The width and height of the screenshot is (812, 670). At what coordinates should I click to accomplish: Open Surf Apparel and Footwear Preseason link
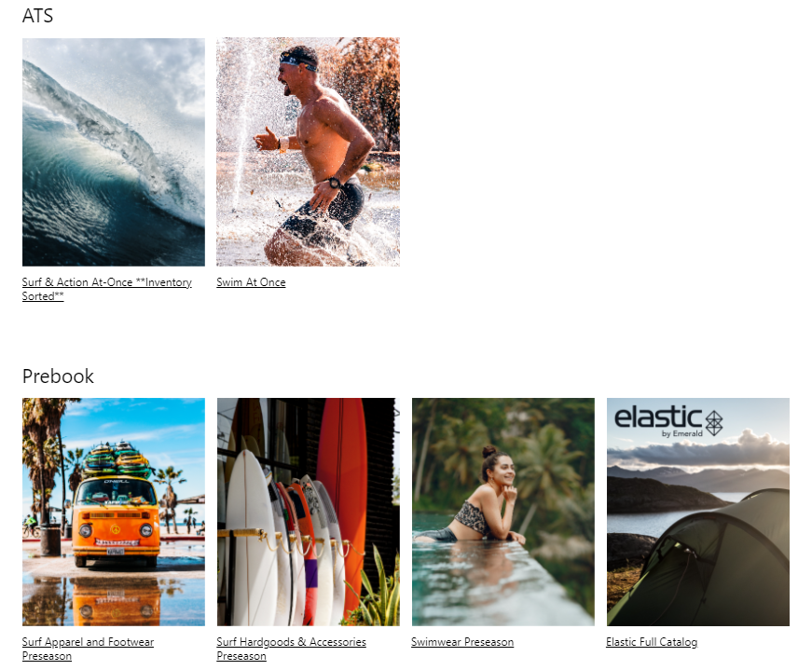coord(88,649)
